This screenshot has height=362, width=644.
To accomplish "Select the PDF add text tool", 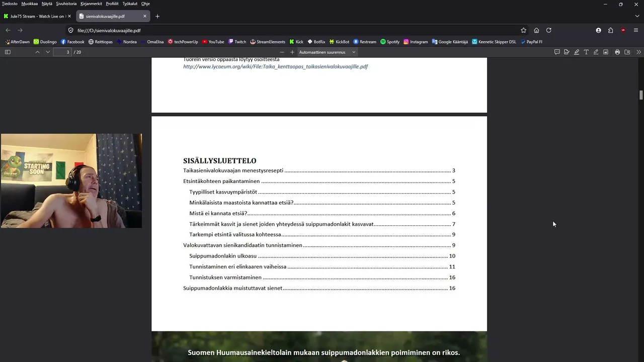I will [586, 52].
